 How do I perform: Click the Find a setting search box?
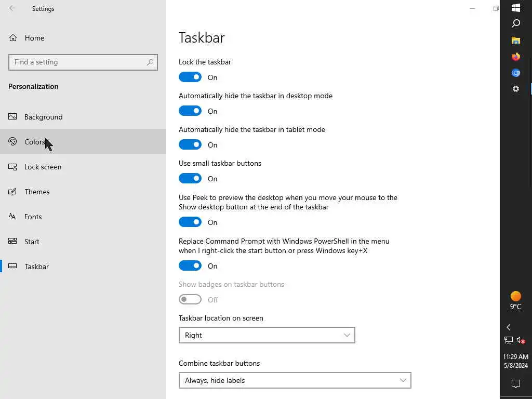[x=79, y=62]
